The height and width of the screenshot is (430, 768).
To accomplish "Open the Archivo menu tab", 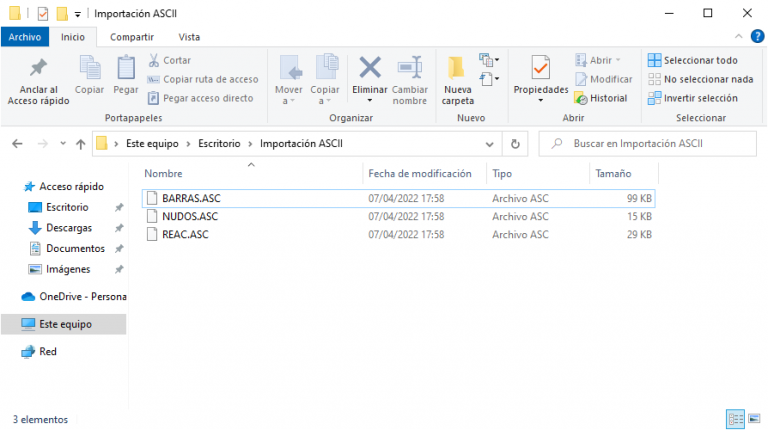I will [x=25, y=37].
